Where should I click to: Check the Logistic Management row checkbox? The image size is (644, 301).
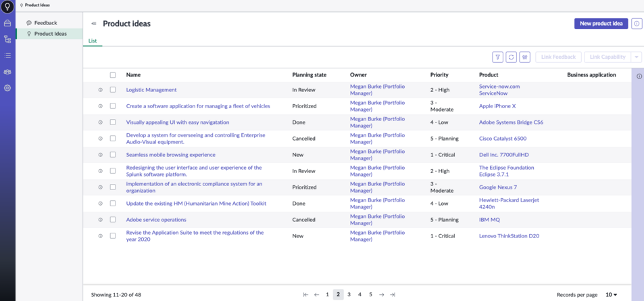pos(113,90)
